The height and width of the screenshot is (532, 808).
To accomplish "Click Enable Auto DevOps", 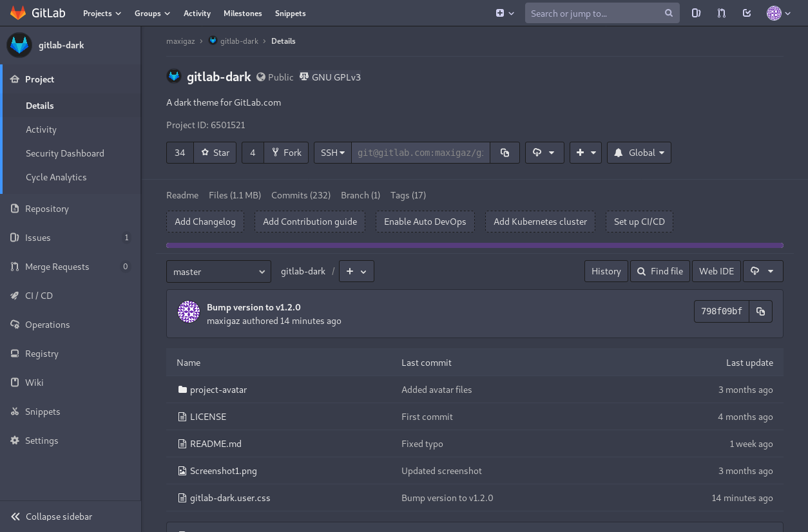I will tap(425, 222).
